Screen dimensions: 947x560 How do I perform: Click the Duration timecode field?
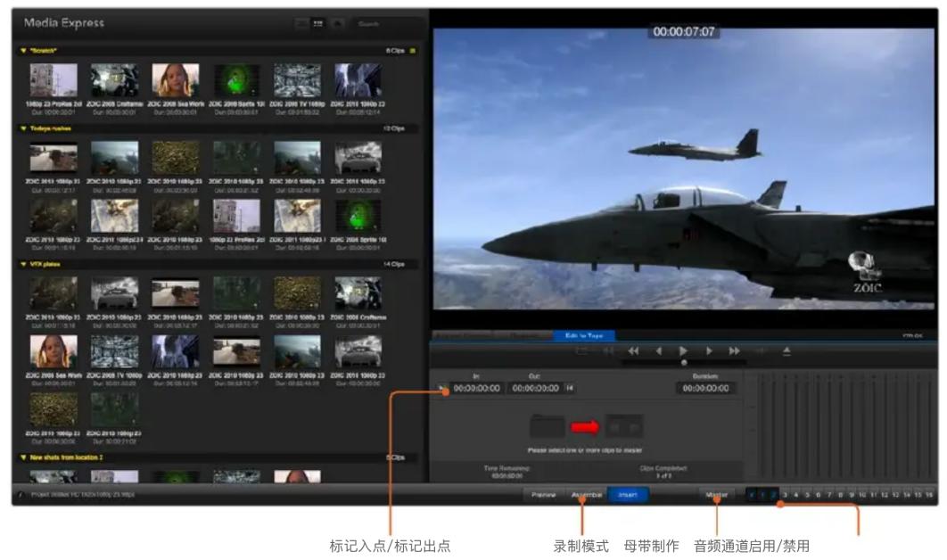pos(705,389)
